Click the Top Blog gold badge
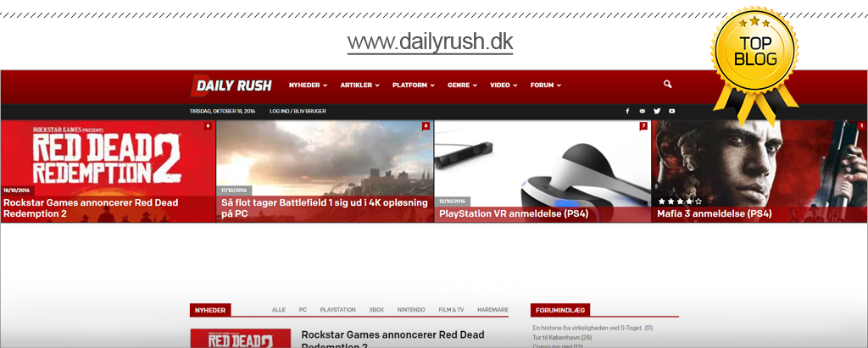Image resolution: width=868 pixels, height=348 pixels. (x=755, y=61)
